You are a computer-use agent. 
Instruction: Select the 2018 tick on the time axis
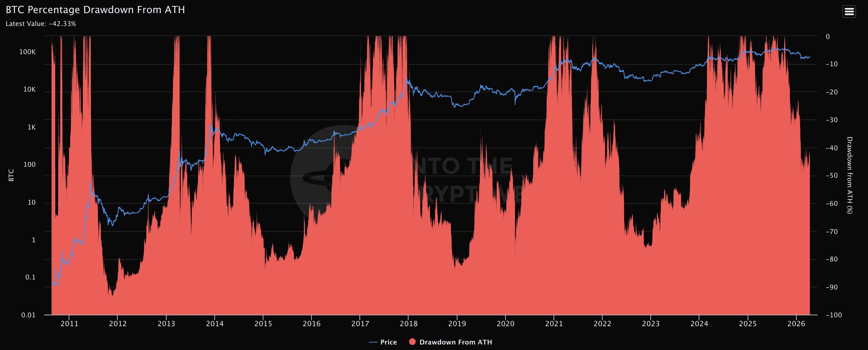[408, 324]
